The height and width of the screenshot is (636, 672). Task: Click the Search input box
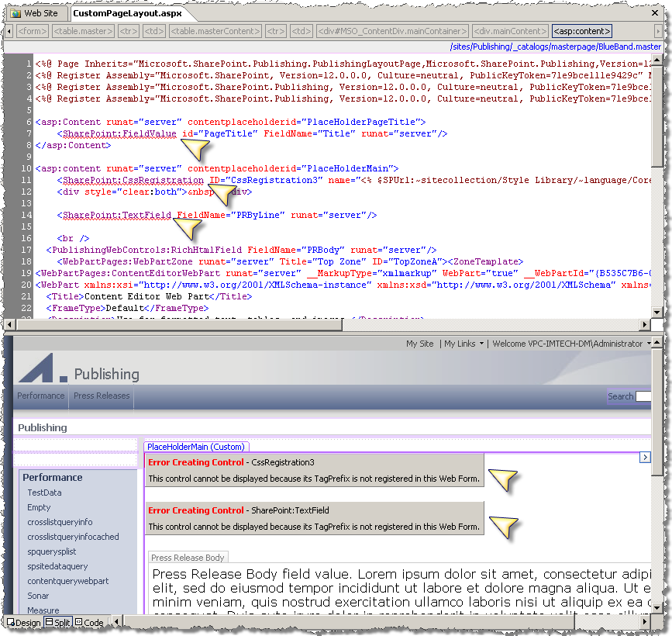click(643, 396)
